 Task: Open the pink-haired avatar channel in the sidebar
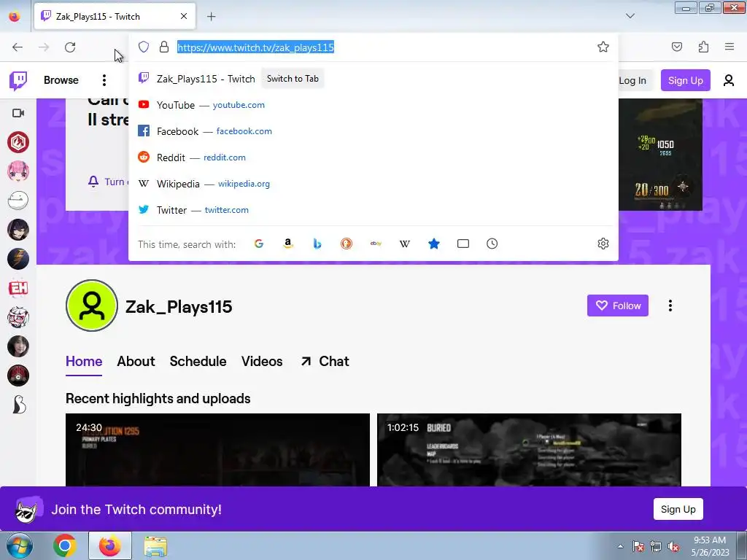coord(18,171)
